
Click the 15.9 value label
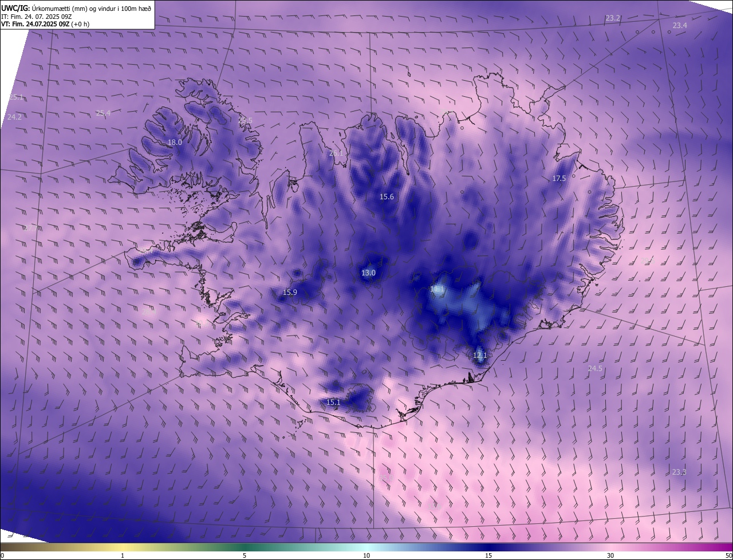tap(290, 293)
